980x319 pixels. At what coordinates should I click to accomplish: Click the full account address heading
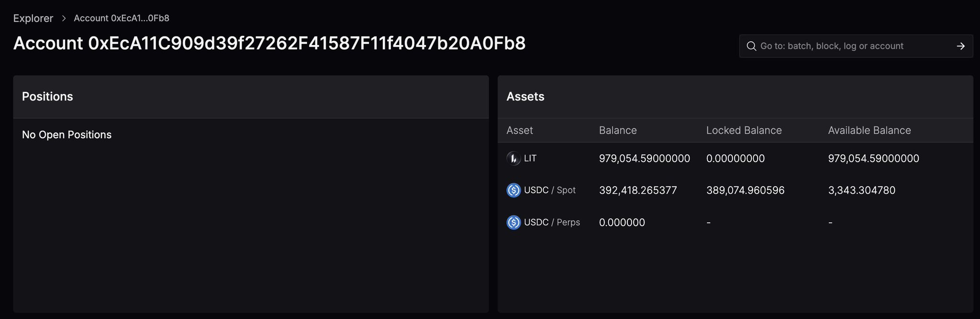pos(269,44)
